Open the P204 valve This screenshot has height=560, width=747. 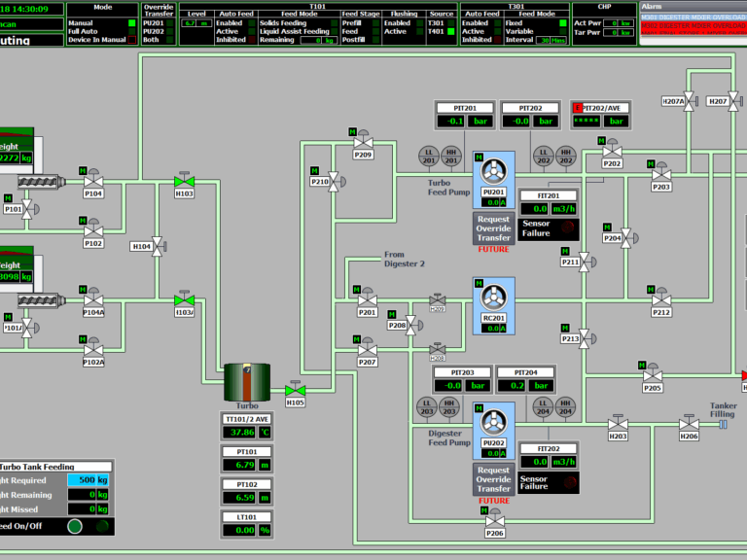(x=628, y=237)
